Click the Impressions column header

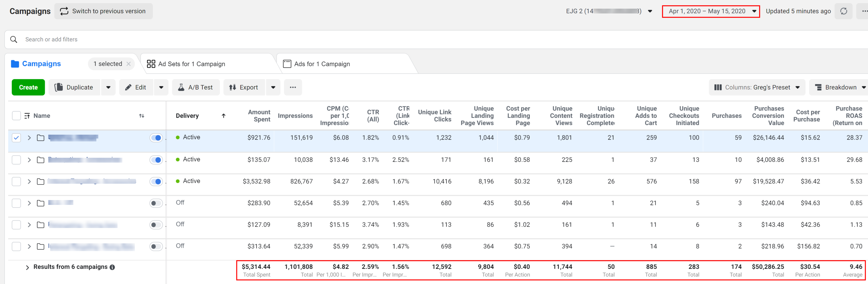pos(295,116)
